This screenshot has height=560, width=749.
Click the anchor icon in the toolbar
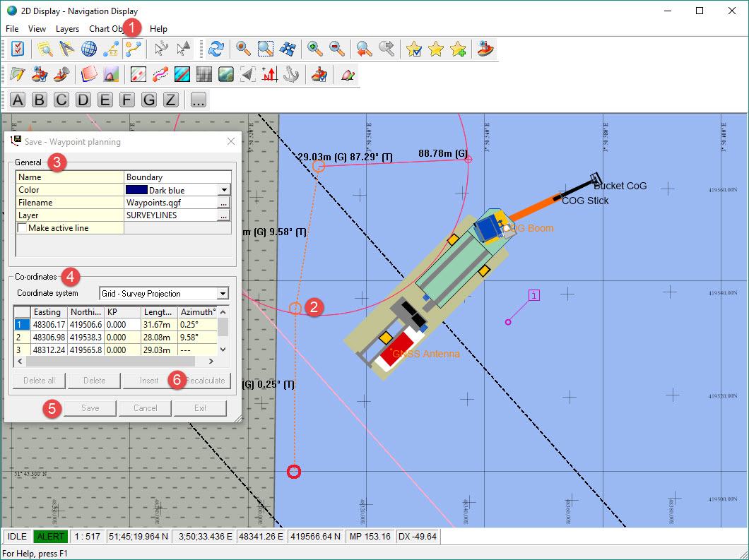point(290,74)
